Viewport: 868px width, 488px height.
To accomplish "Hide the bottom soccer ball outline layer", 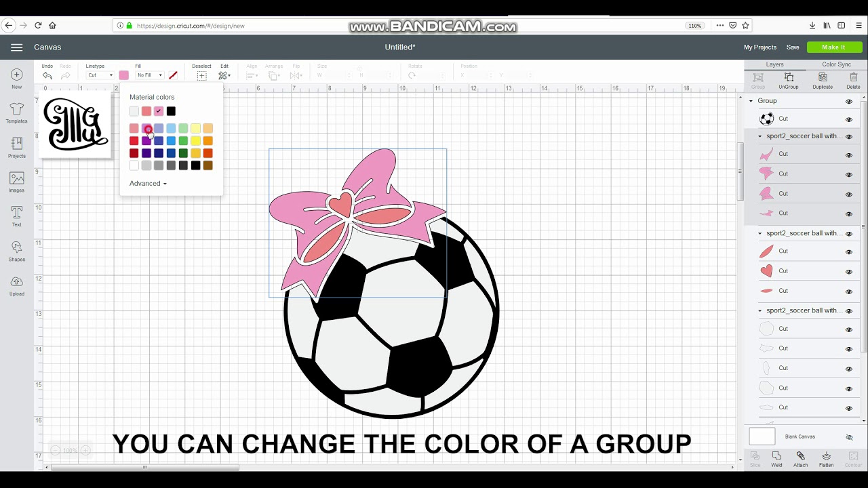I will pyautogui.click(x=848, y=407).
